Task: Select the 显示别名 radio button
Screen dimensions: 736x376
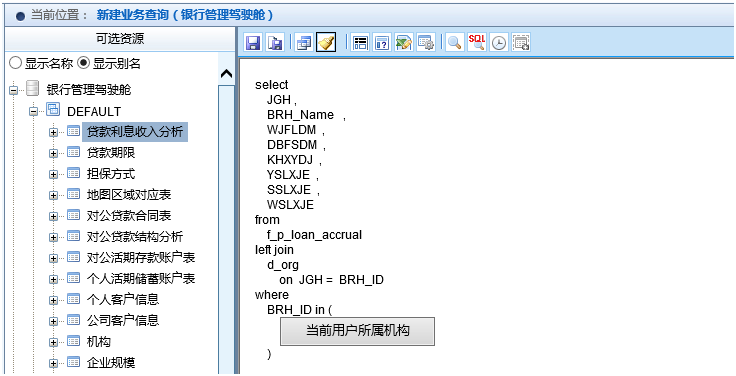Action: [x=83, y=63]
